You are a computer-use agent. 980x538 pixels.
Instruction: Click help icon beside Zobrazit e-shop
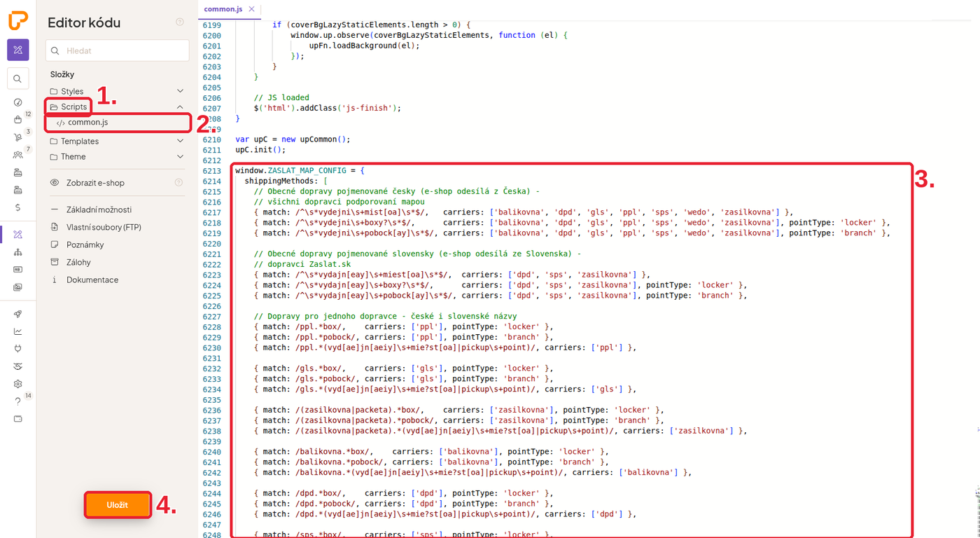click(178, 183)
